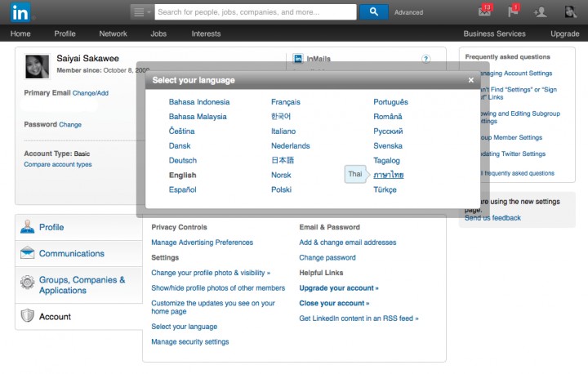Select Profile settings tab with person icon
Screen dimensions: 588x374
point(78,227)
